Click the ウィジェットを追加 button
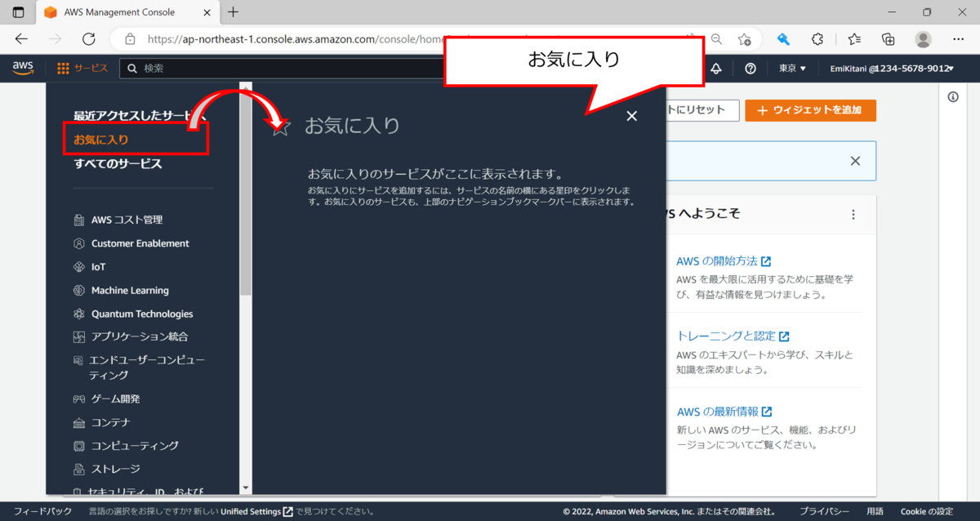 810,110
